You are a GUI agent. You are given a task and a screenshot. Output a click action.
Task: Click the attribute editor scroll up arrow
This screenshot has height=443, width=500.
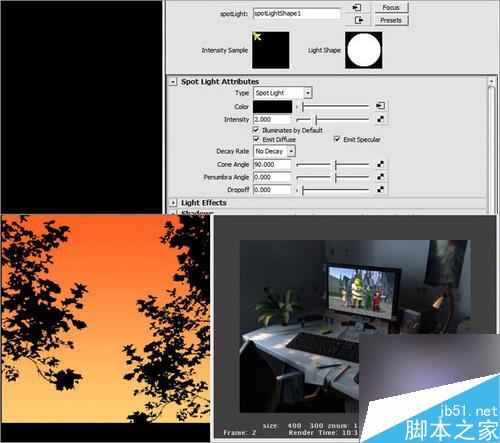tap(491, 81)
